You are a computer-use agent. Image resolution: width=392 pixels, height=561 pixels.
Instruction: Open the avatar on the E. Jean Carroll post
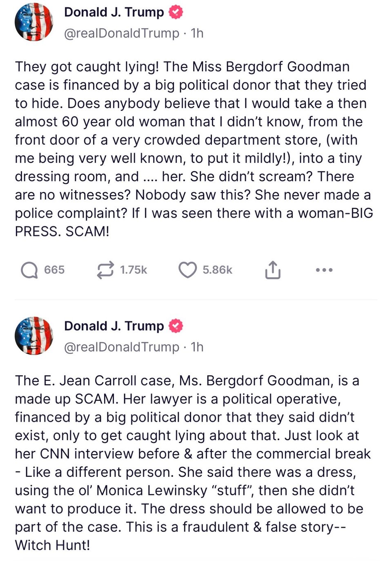pos(34,336)
